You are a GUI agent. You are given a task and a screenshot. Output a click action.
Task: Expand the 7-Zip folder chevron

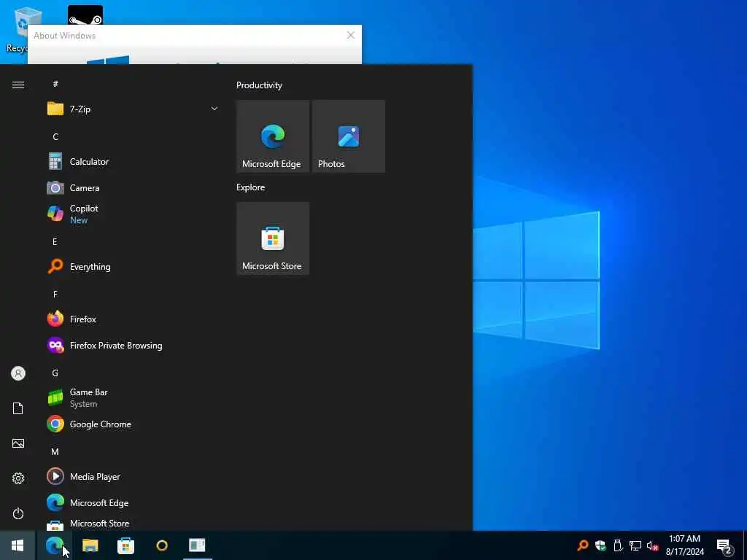pos(214,109)
